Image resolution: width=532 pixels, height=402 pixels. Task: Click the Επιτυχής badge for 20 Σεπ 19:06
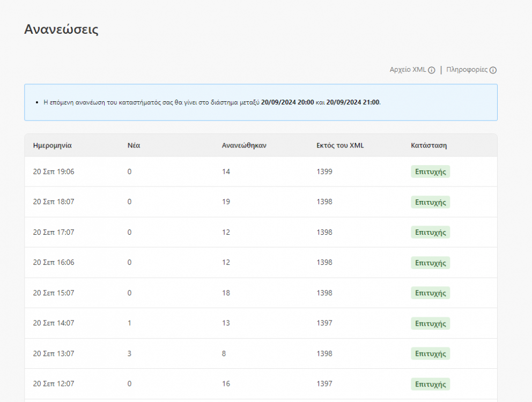tap(430, 172)
